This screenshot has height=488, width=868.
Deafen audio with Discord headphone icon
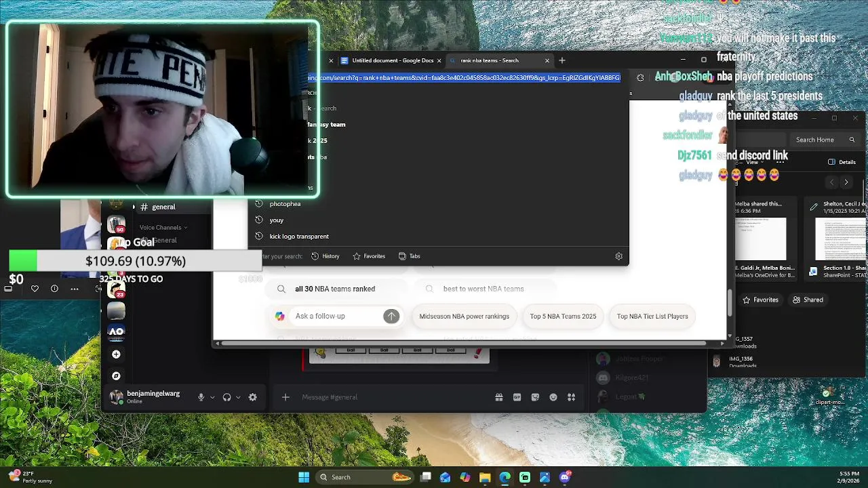(x=227, y=397)
